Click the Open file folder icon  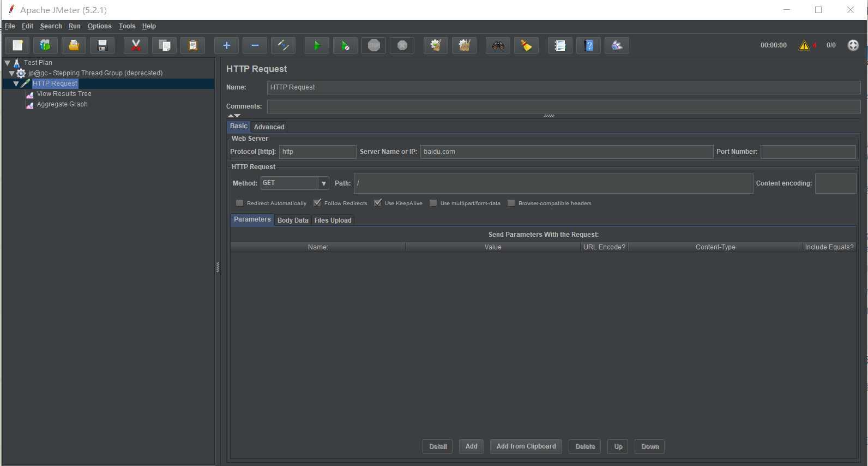pyautogui.click(x=74, y=45)
